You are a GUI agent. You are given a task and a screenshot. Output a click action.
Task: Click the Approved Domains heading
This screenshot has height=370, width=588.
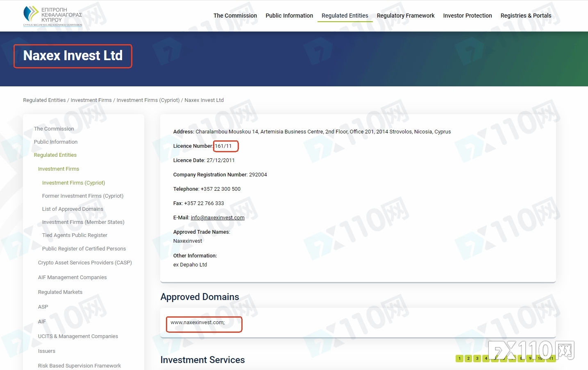coord(200,297)
